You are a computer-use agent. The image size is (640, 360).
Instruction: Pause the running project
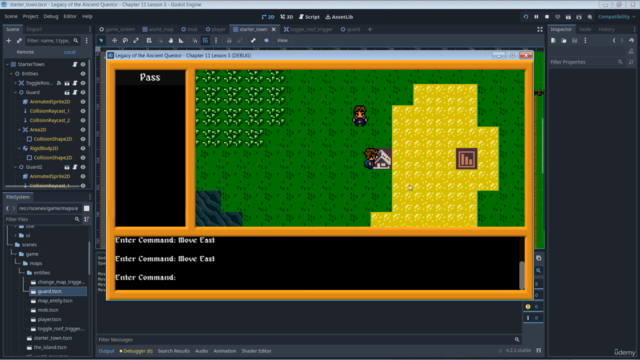point(536,17)
